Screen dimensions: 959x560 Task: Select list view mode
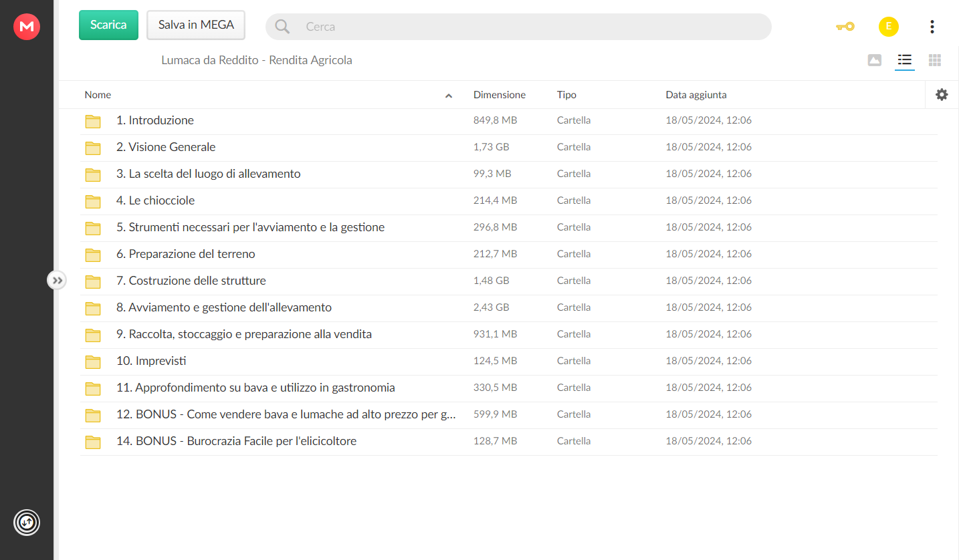[904, 60]
